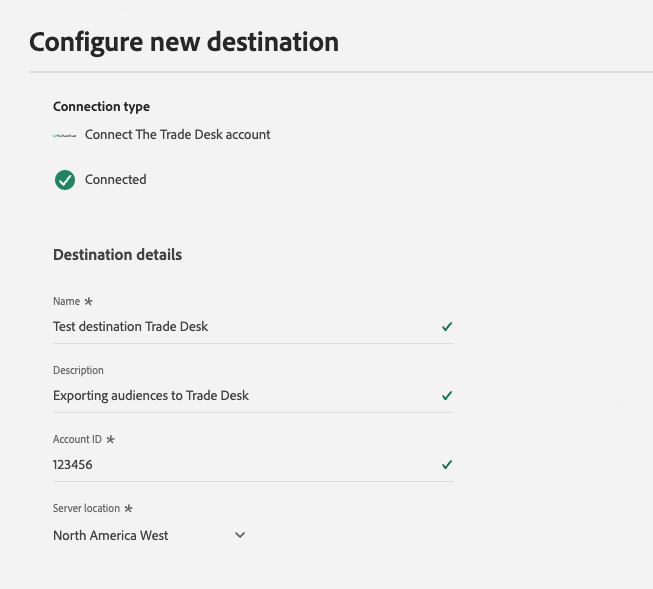Click the green Connected checkmark icon
This screenshot has height=589, width=653.
65,180
